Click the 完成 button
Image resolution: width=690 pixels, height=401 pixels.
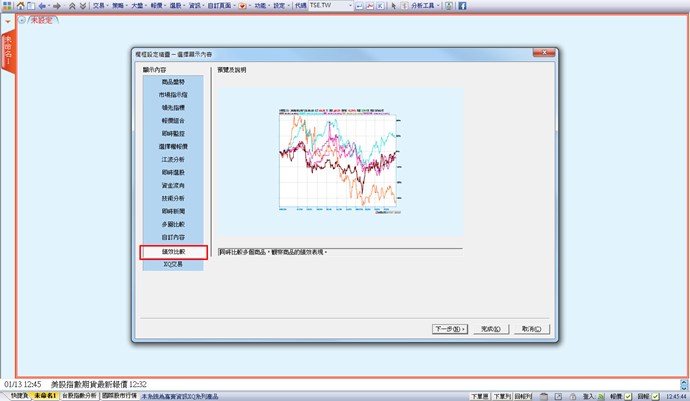[x=490, y=328]
